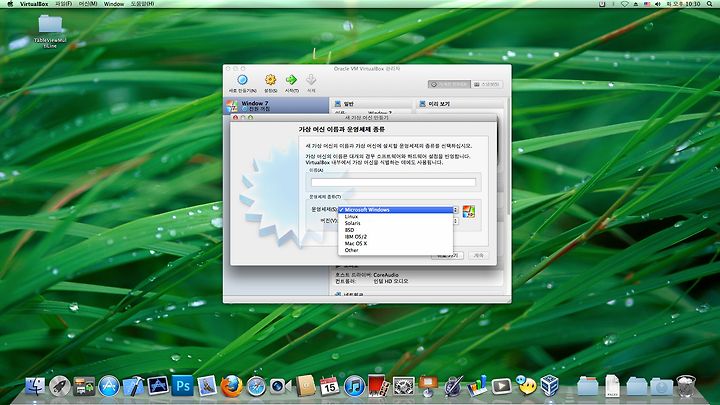The height and width of the screenshot is (405, 720).
Task: Open Xcode hammer icon in dock
Action: point(133,386)
